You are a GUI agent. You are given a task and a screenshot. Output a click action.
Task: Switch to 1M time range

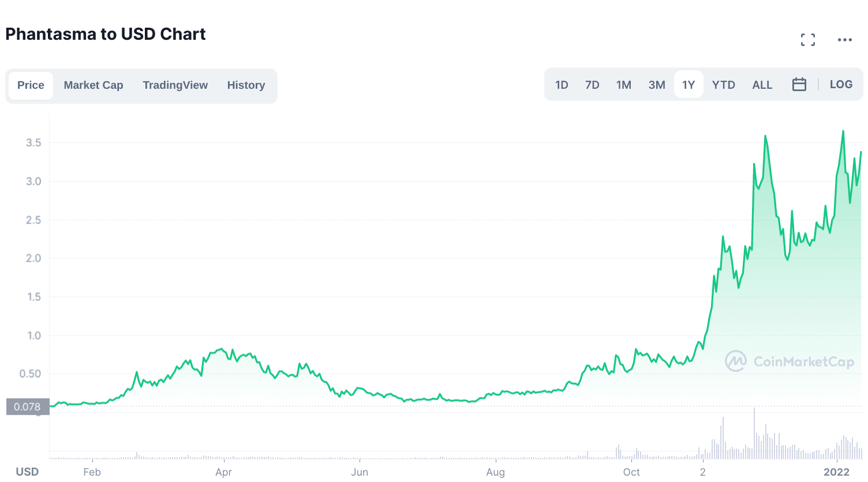[x=624, y=85]
